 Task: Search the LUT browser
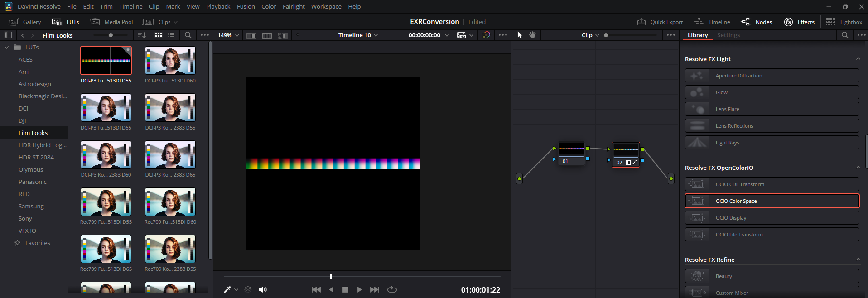click(188, 35)
